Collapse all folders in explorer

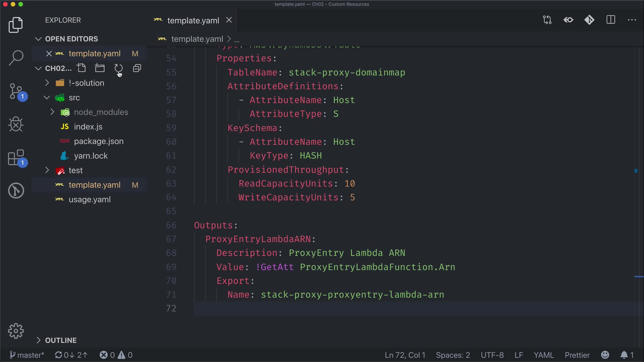tap(137, 68)
